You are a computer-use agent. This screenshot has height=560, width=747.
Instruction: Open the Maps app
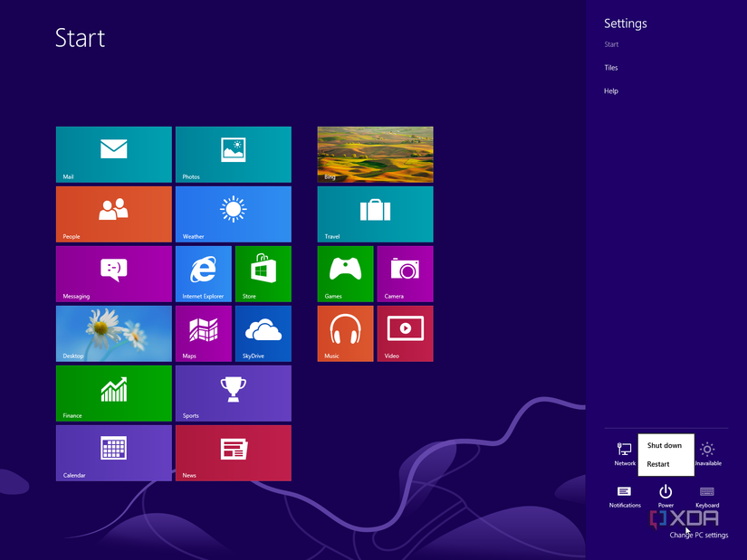click(x=203, y=333)
